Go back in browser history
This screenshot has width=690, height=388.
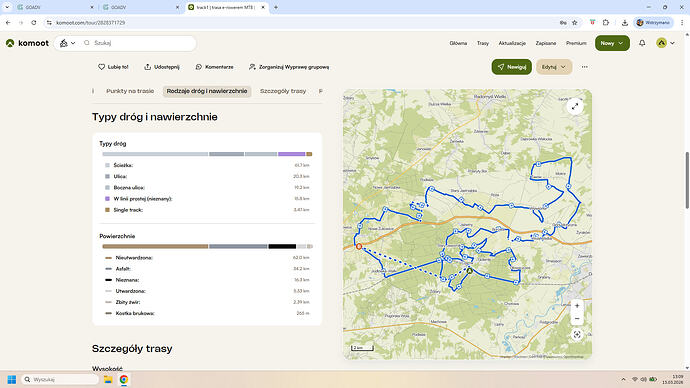click(8, 22)
